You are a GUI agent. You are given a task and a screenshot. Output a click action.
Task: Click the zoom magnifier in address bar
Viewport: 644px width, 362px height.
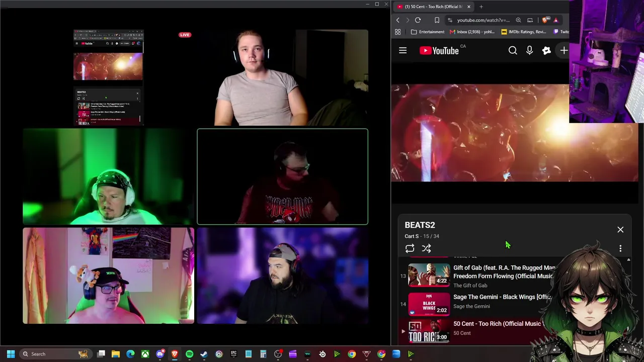click(518, 20)
